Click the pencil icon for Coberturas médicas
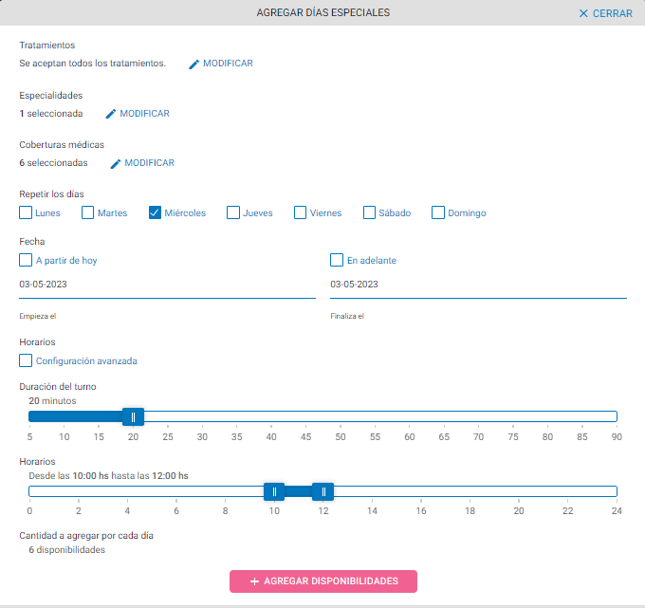 click(x=116, y=163)
